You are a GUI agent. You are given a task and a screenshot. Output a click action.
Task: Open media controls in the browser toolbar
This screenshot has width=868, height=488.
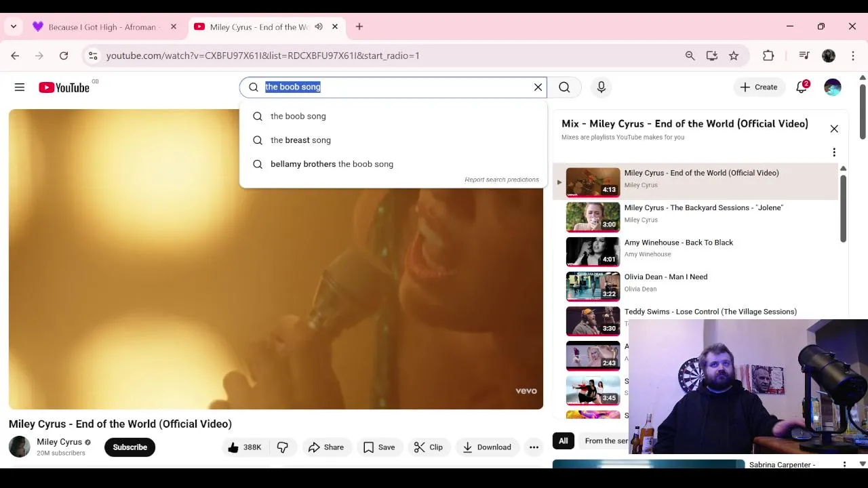coord(804,56)
